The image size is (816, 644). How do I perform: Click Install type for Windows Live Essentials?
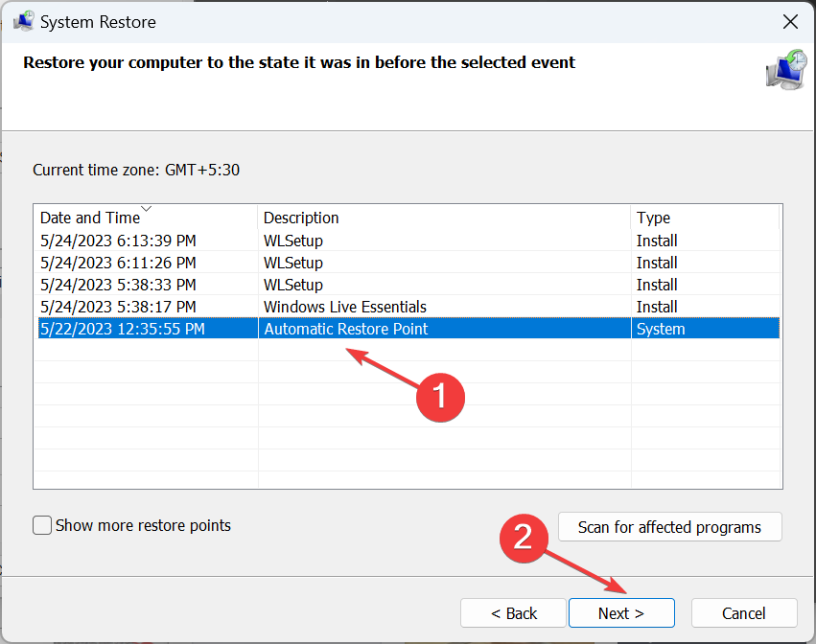tap(657, 307)
